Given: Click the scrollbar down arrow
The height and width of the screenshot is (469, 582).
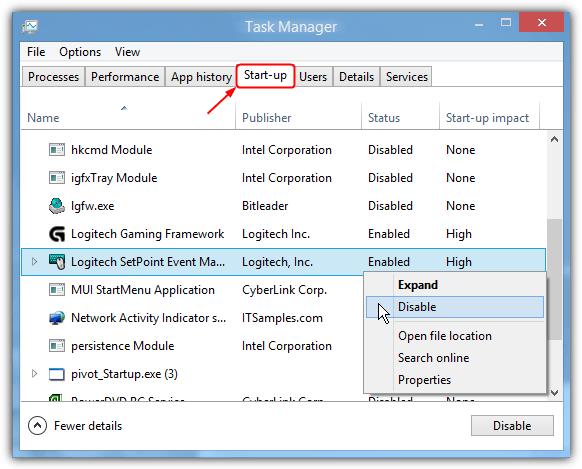Looking at the screenshot, I should tap(555, 392).
